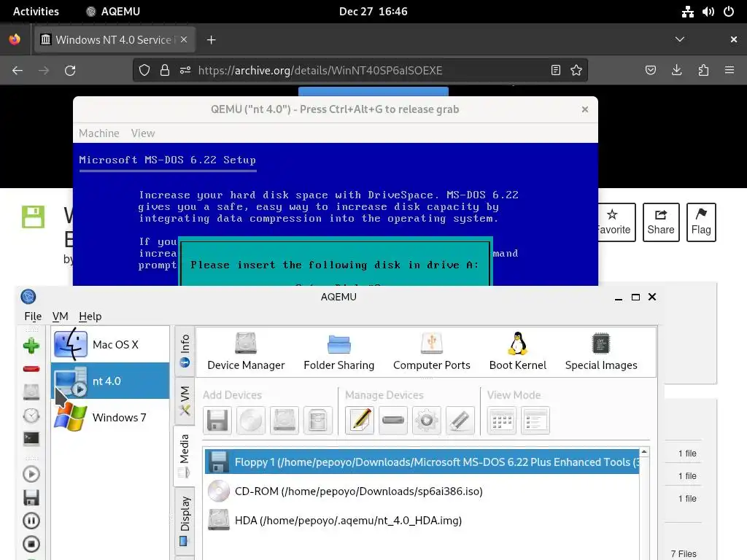Show site information shield icon
The width and height of the screenshot is (747, 560).
[x=144, y=71]
